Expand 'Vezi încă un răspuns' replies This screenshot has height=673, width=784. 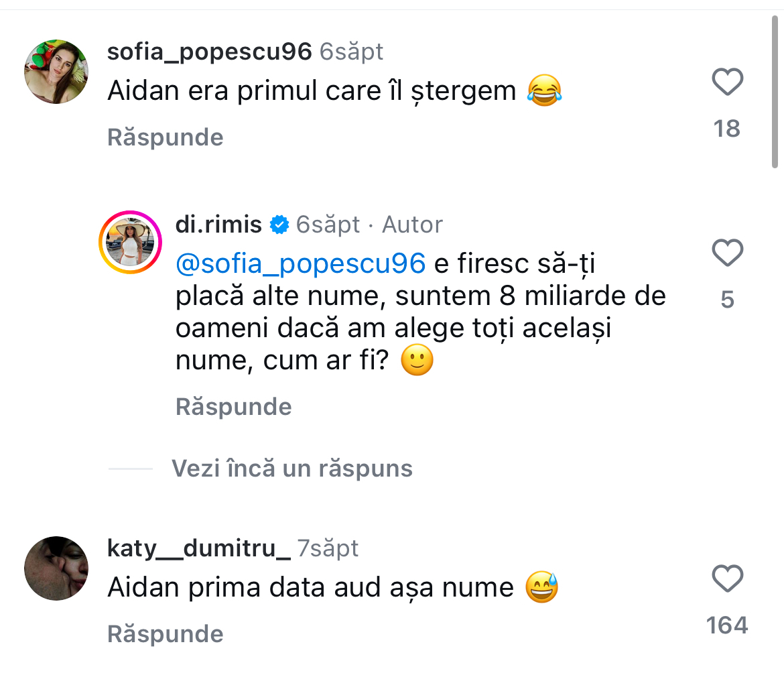pyautogui.click(x=291, y=468)
